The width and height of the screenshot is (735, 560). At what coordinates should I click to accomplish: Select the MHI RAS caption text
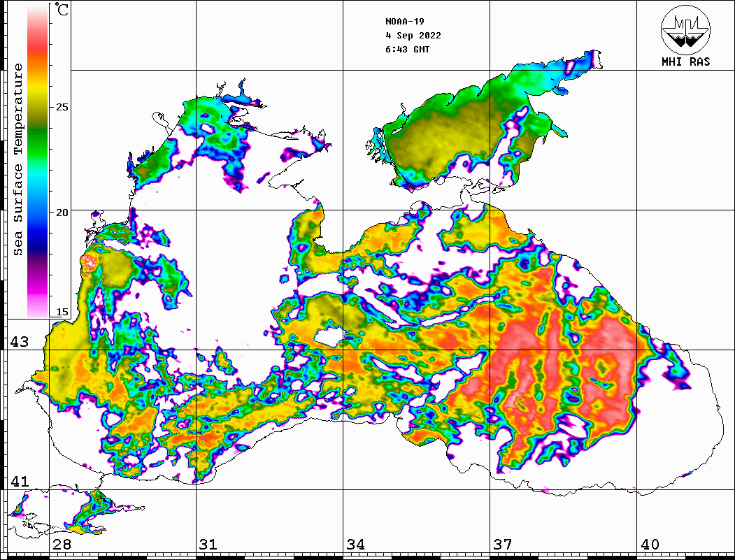pos(686,62)
